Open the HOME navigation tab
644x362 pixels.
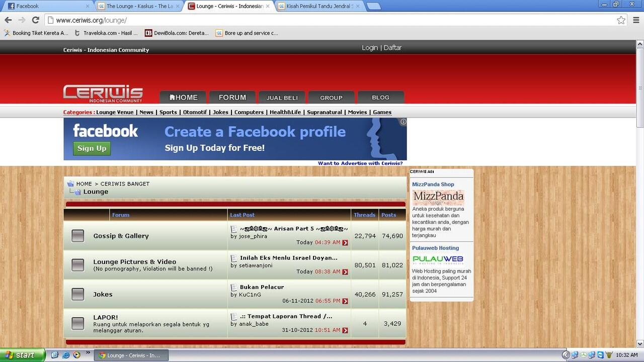pyautogui.click(x=184, y=98)
